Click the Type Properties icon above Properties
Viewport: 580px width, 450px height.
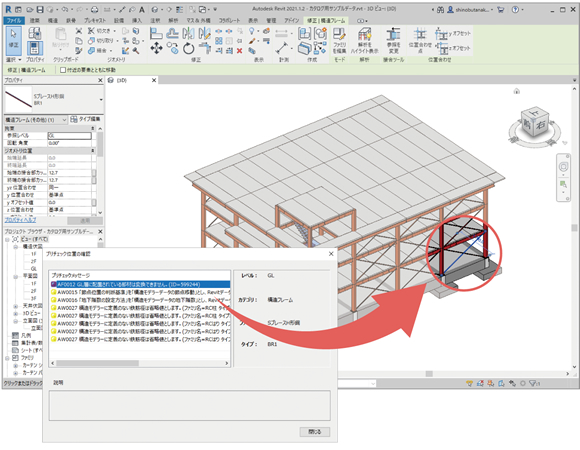click(x=35, y=34)
